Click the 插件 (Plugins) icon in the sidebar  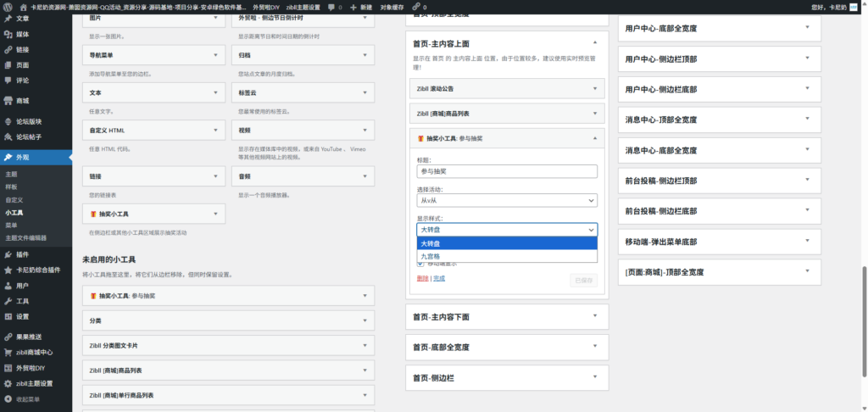pyautogui.click(x=8, y=254)
